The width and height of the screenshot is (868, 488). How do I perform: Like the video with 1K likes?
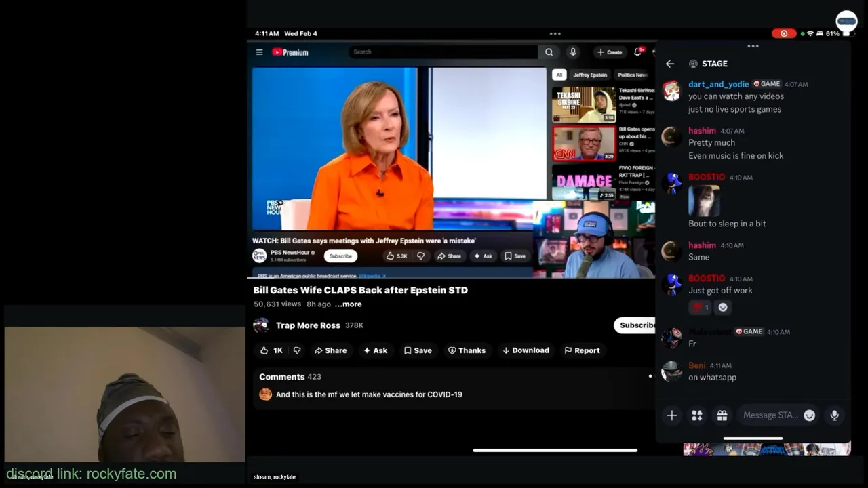point(271,350)
